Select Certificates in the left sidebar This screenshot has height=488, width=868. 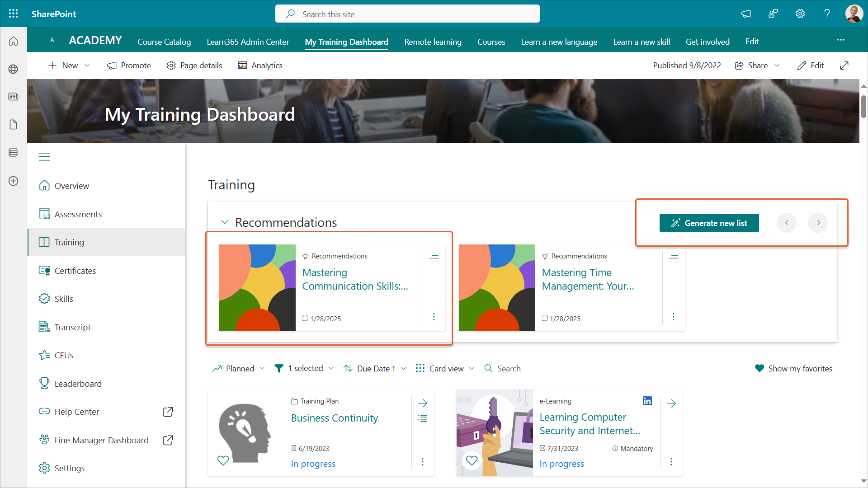(x=75, y=271)
